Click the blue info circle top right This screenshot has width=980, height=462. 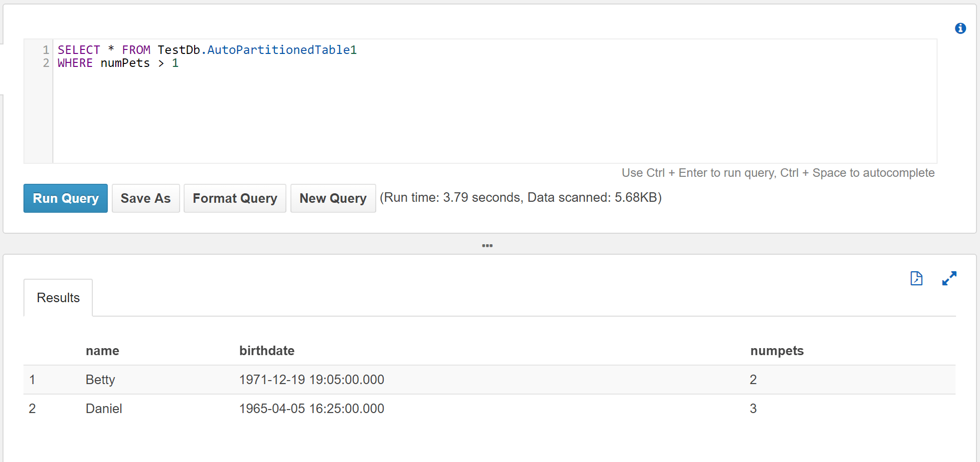pos(960,28)
